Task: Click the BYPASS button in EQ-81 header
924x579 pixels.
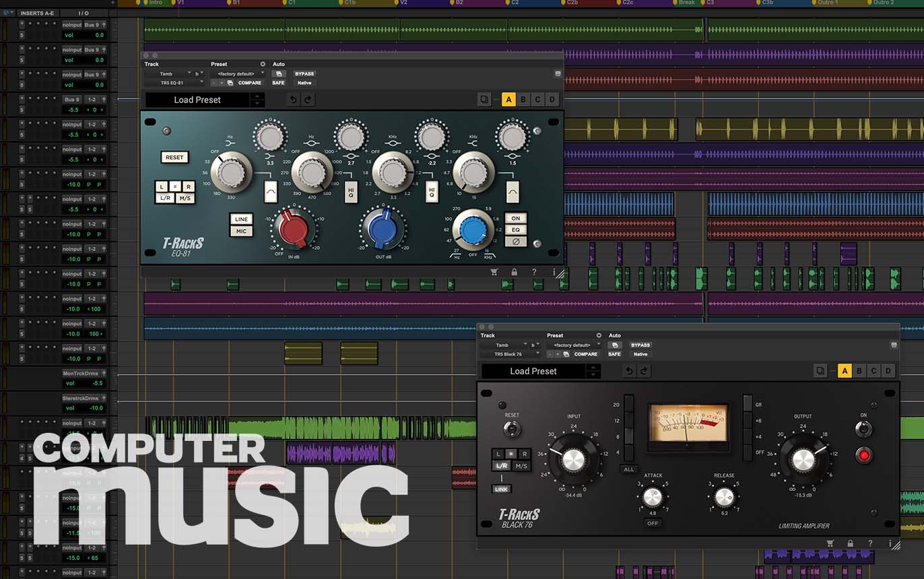Action: click(x=304, y=73)
